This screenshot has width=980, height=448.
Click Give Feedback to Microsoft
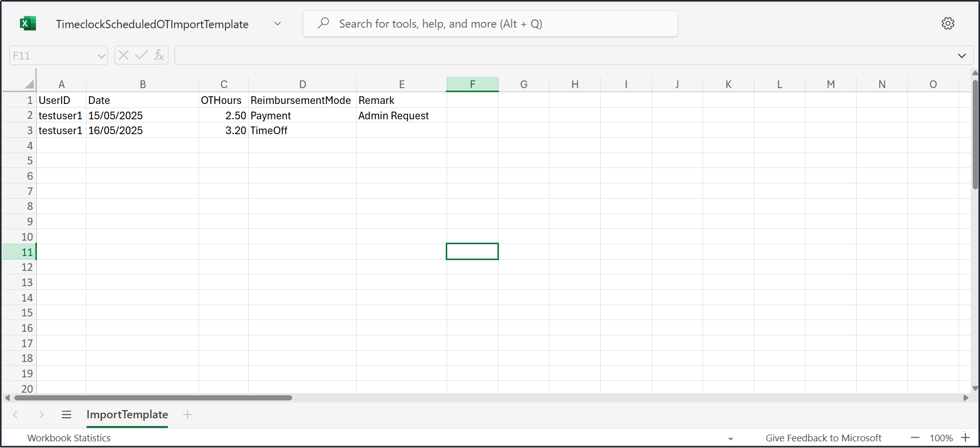823,438
